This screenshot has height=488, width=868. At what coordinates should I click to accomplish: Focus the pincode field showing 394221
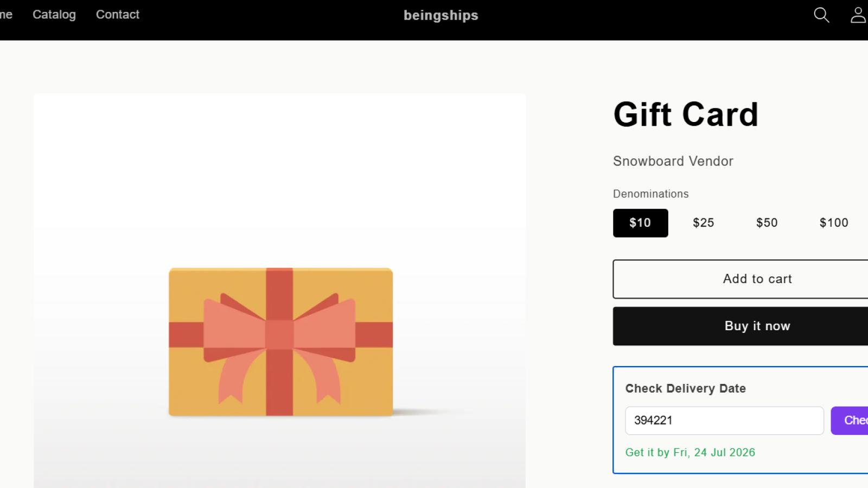(724, 420)
